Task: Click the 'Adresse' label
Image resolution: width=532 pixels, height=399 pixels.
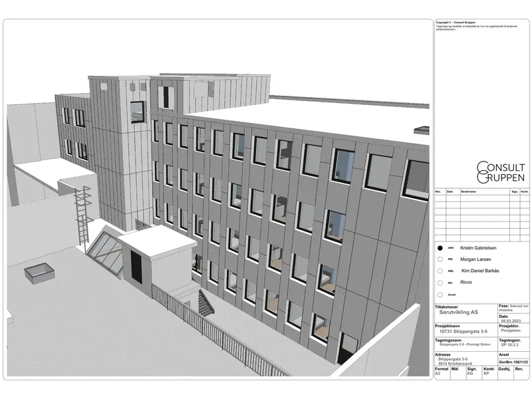Action: [x=443, y=354]
